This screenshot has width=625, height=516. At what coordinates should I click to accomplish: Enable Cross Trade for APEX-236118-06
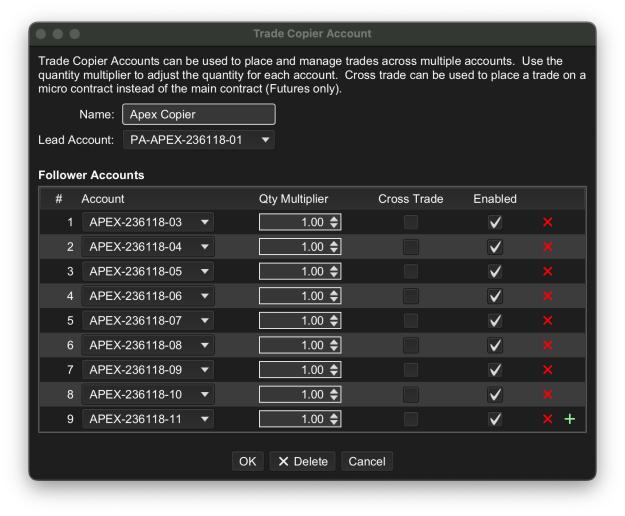click(x=411, y=296)
